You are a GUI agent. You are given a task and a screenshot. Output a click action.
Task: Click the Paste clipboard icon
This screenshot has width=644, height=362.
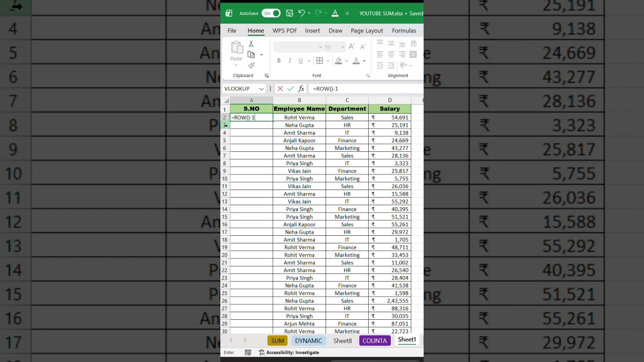point(236,48)
